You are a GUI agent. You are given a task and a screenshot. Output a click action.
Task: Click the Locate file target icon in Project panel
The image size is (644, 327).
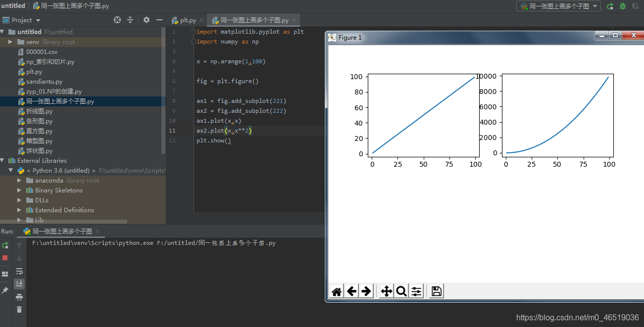(x=117, y=20)
